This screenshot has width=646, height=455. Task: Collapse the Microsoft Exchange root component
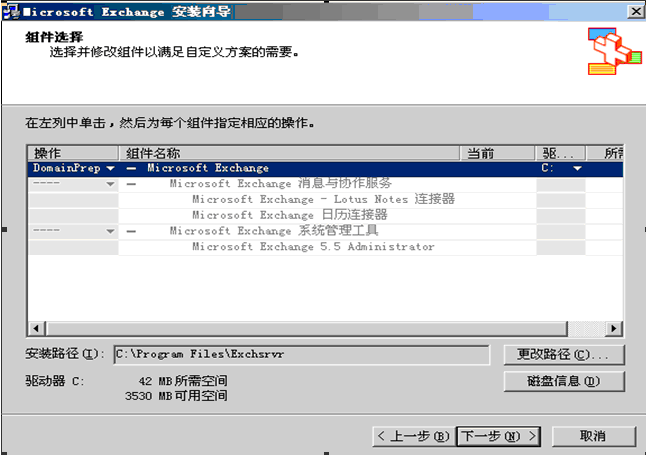click(x=131, y=169)
